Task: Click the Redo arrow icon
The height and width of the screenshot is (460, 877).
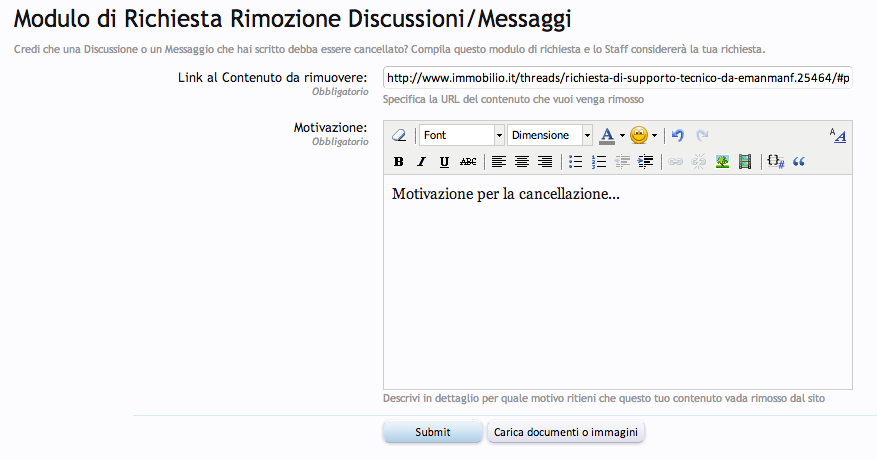Action: coord(702,135)
